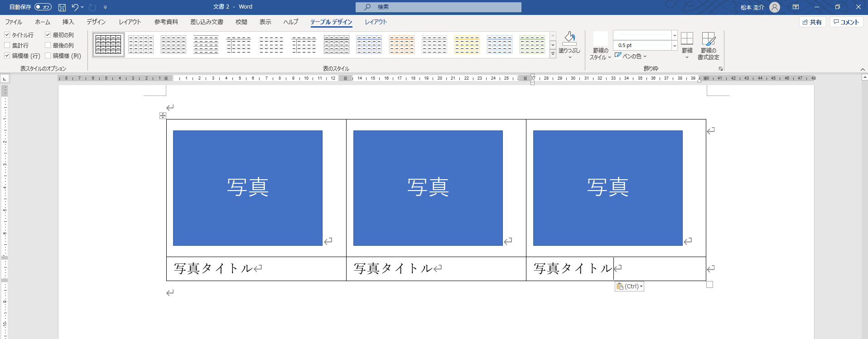868x339 pixels.
Task: Select the first 写真 image
Action: tap(248, 188)
